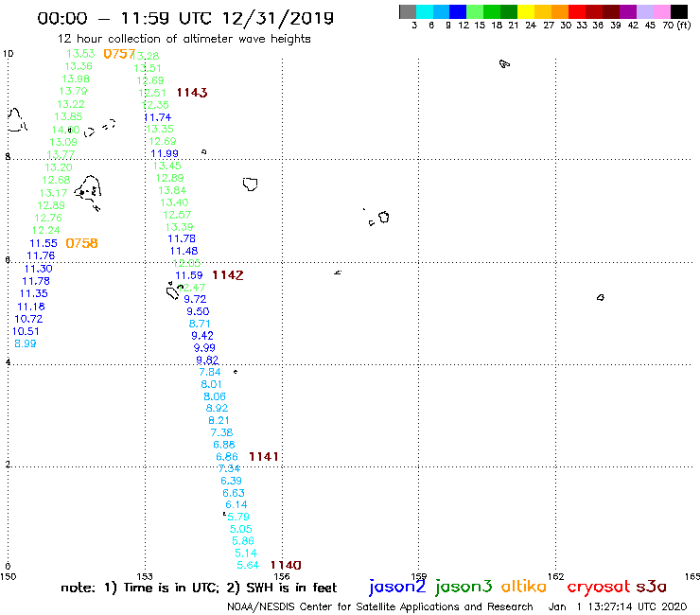This screenshot has width=700, height=615.
Task: Click the orange 0758 time stamp
Action: click(81, 243)
